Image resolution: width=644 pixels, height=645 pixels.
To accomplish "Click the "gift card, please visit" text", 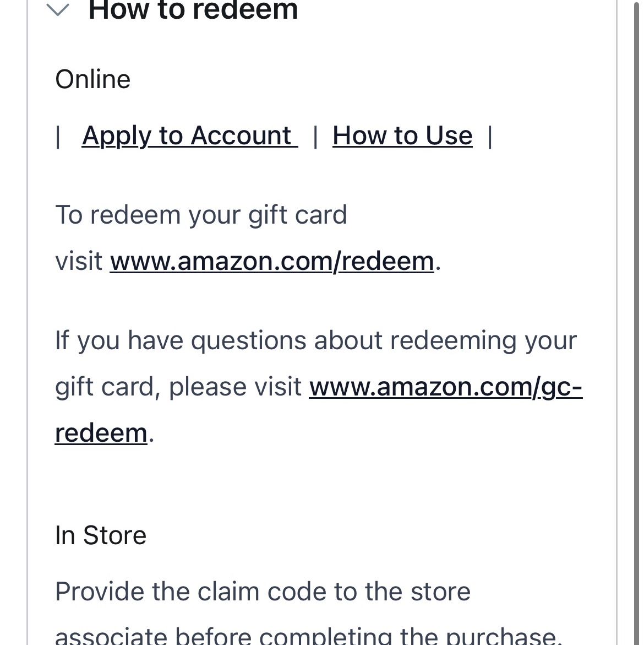I will [178, 387].
